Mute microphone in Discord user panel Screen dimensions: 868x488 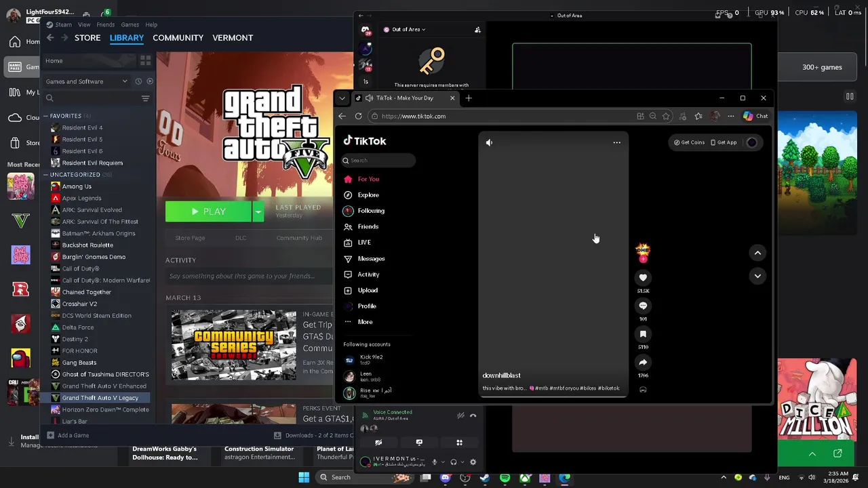(435, 462)
